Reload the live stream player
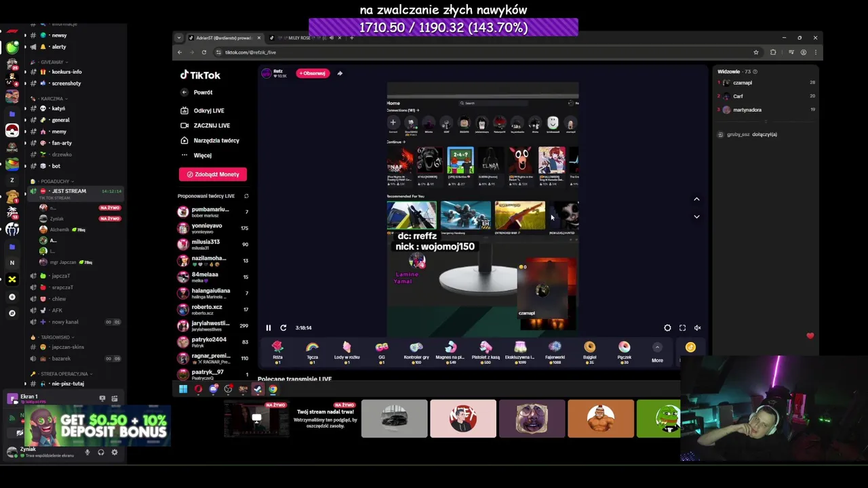The image size is (868, 488). (283, 328)
